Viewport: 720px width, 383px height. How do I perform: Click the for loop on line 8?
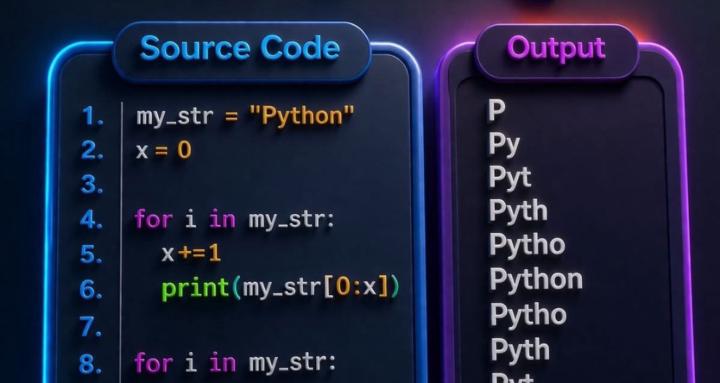(x=235, y=363)
